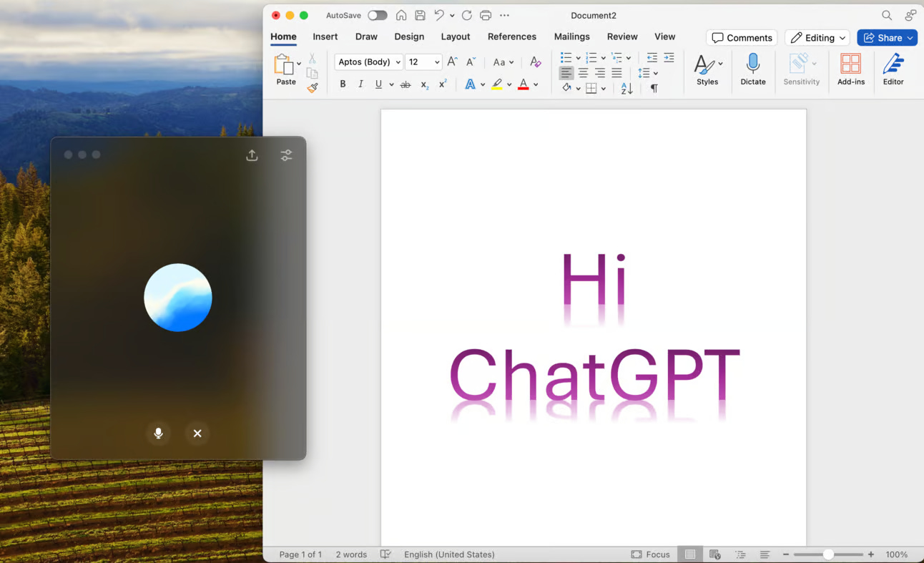Increase font size with larger A icon
The height and width of the screenshot is (563, 924).
point(452,62)
